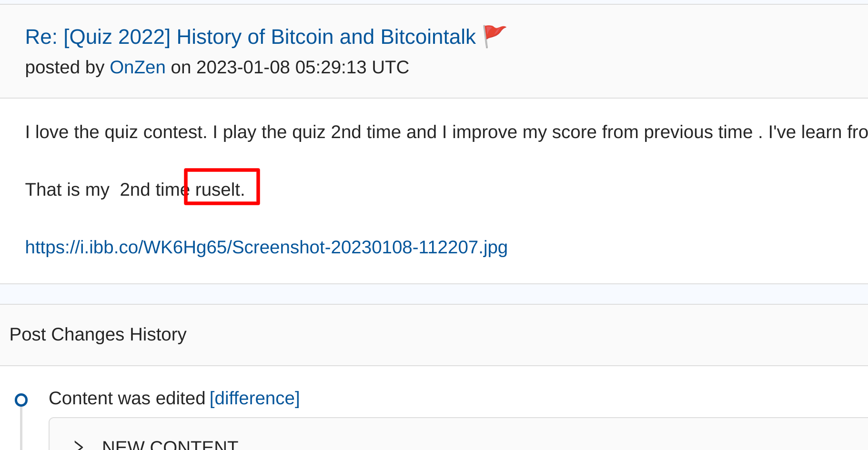Open OnZen's user profile link

tap(138, 67)
